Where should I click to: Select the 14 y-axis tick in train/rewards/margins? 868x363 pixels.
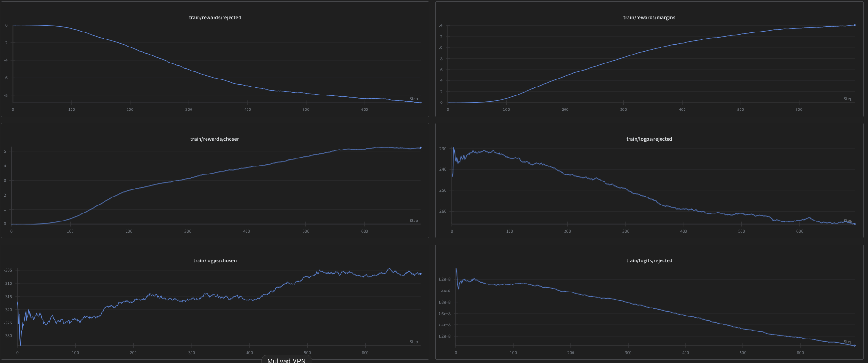tap(440, 25)
